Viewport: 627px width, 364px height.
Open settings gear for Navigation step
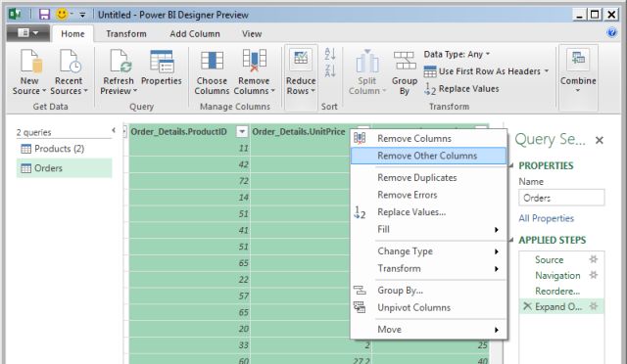tap(594, 275)
